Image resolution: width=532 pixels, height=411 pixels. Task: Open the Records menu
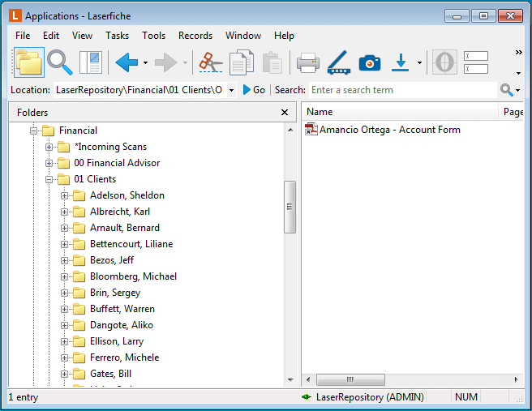pyautogui.click(x=195, y=36)
